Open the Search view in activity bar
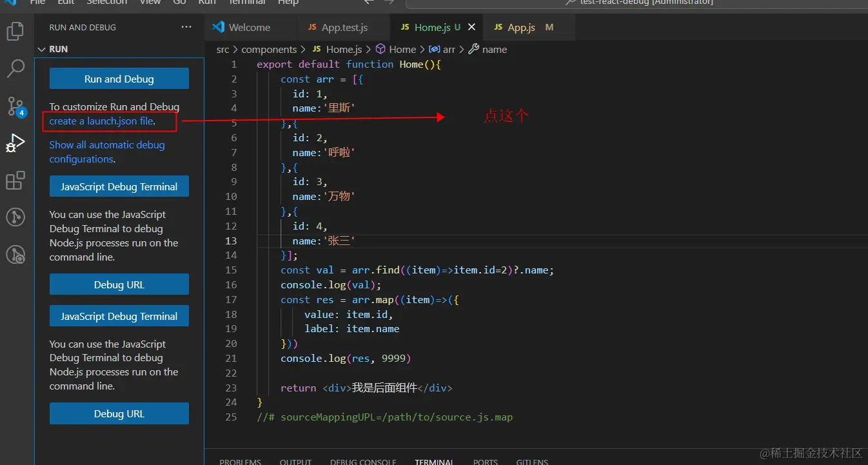The height and width of the screenshot is (465, 868). [x=15, y=68]
